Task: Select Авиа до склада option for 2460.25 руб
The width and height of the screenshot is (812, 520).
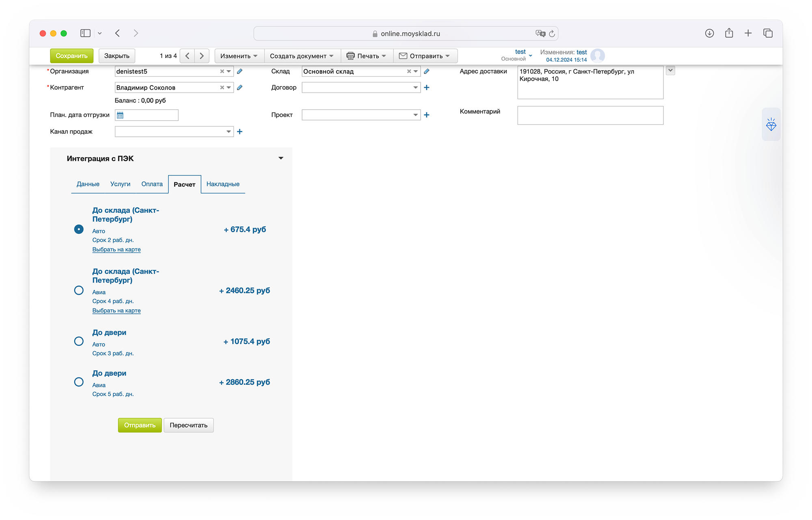Action: click(x=79, y=290)
